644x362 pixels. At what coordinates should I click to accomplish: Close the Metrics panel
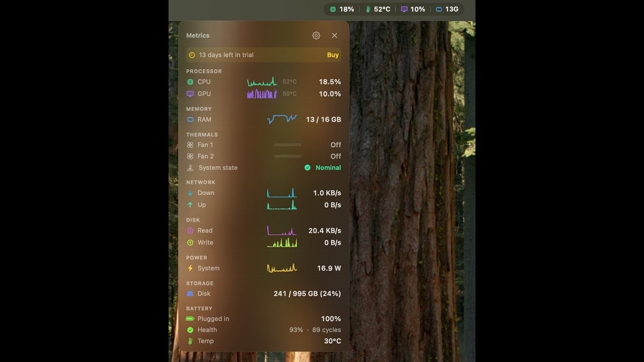[334, 35]
